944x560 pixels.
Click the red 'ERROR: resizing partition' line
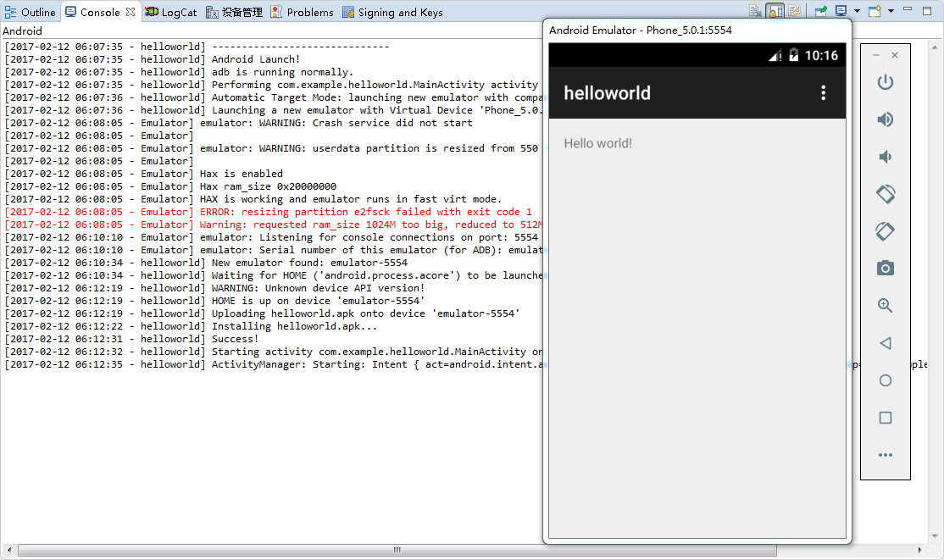point(269,212)
